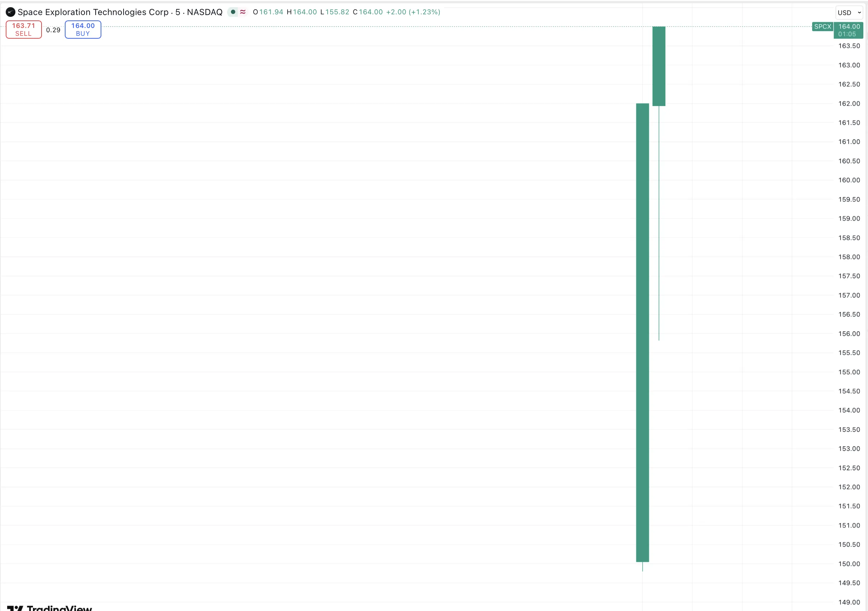
Task: Click the green market status dot
Action: click(233, 12)
